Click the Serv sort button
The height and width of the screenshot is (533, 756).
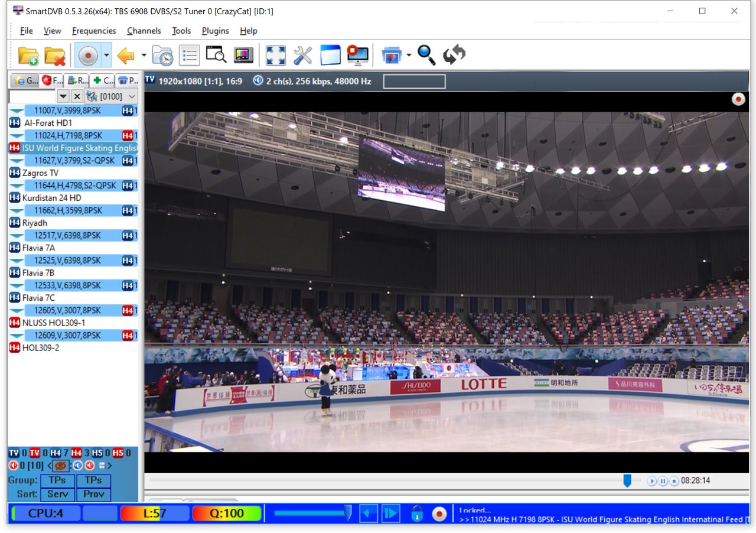tap(58, 494)
